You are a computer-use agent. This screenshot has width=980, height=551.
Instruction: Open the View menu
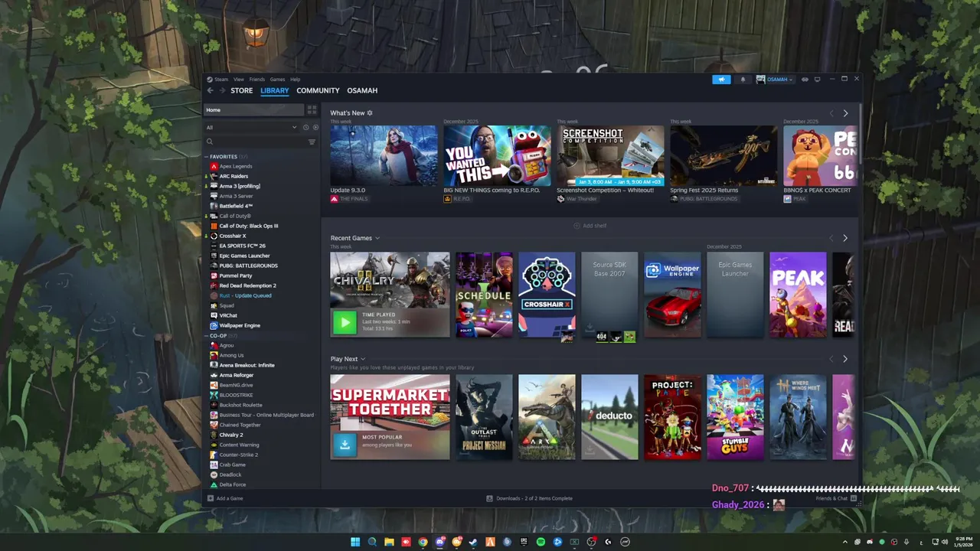click(239, 79)
